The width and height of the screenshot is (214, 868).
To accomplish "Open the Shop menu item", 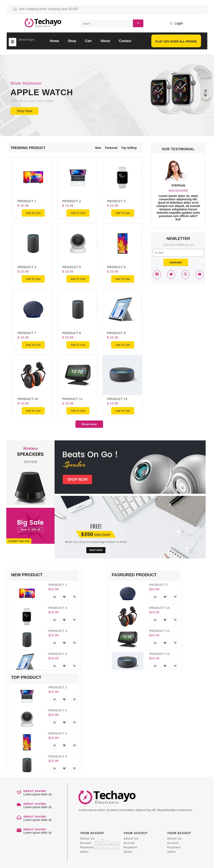I will (72, 41).
